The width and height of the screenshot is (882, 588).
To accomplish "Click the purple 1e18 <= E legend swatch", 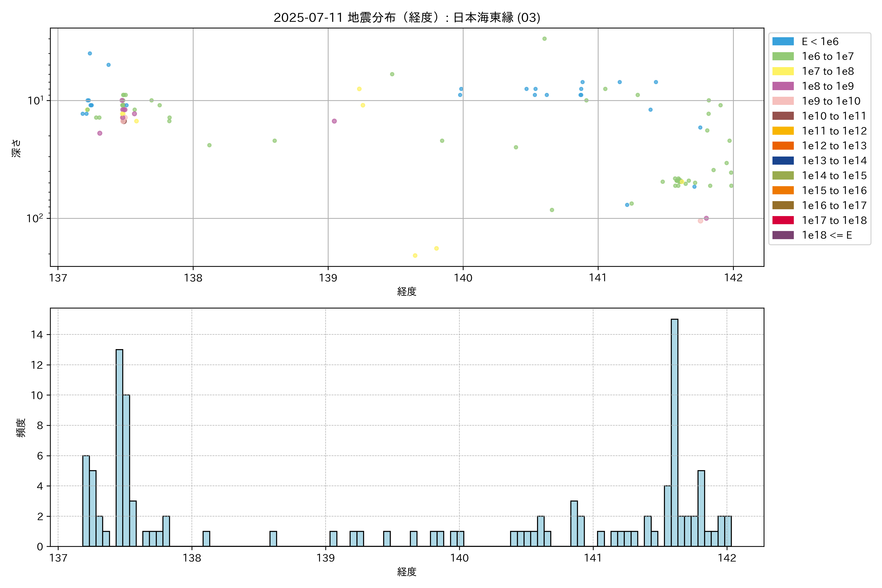I will 783,235.
